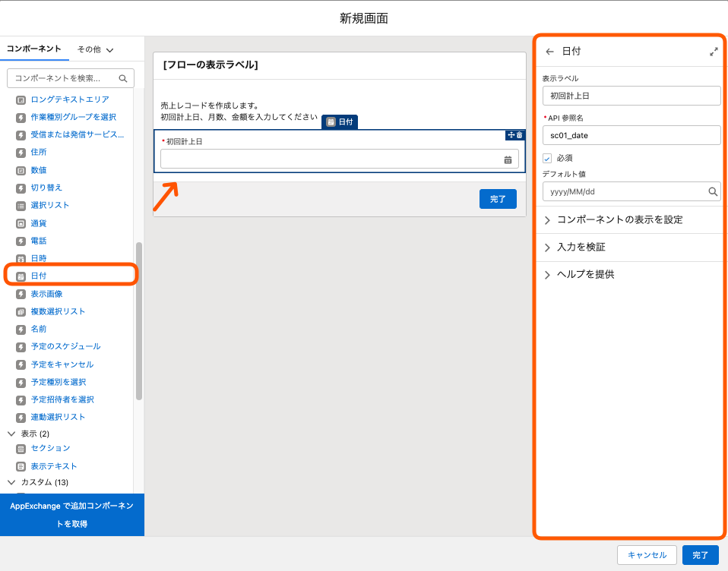
Task: Click the search magnifier in component search box
Action: click(123, 78)
